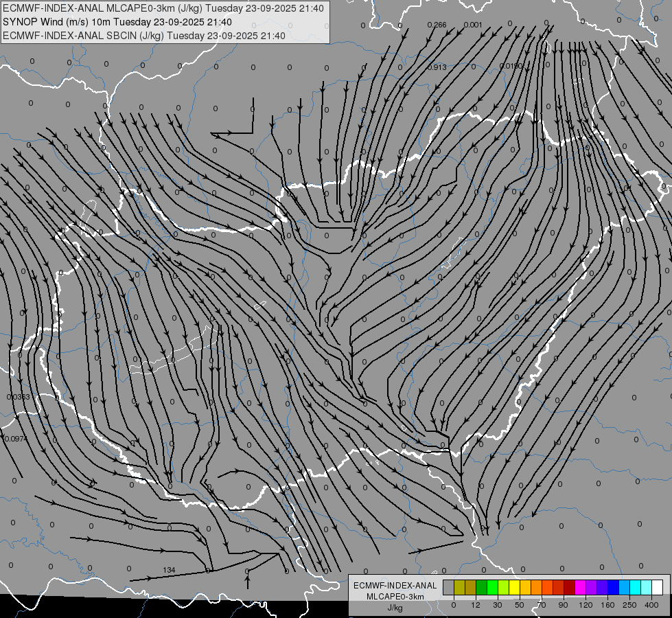Click the legend tick label 160

point(607,605)
